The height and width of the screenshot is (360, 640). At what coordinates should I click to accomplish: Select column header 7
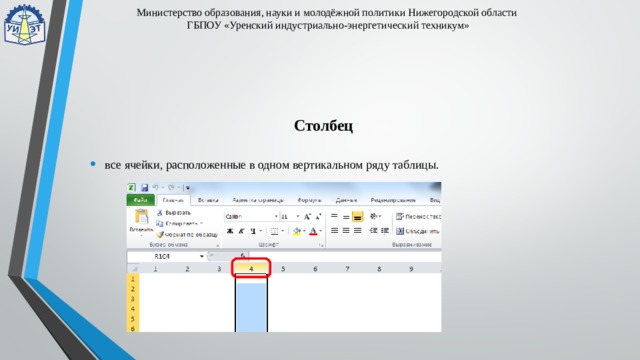[347, 269]
